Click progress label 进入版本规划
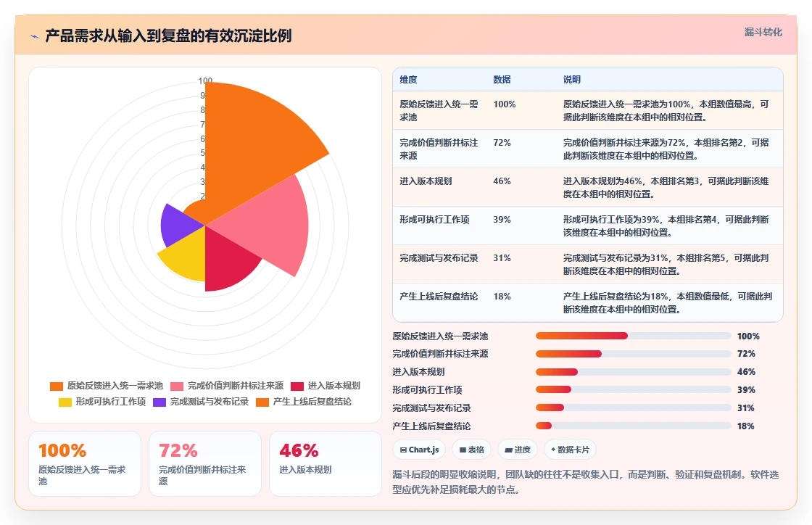812x525 pixels. click(x=418, y=372)
